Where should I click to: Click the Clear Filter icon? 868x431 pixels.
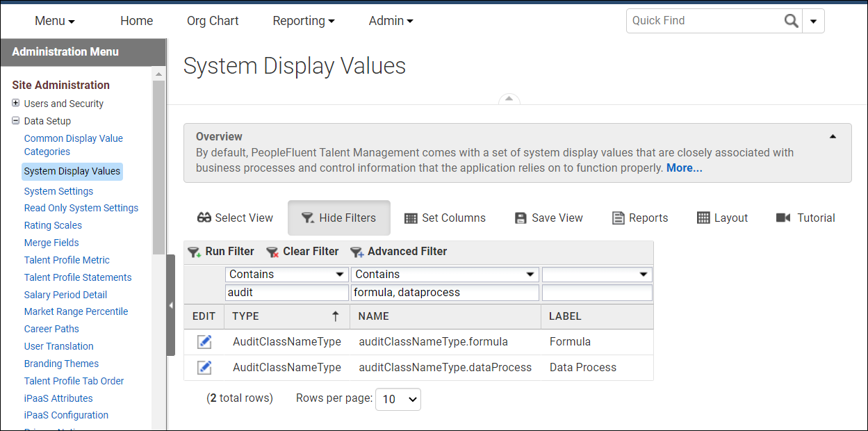click(x=272, y=252)
